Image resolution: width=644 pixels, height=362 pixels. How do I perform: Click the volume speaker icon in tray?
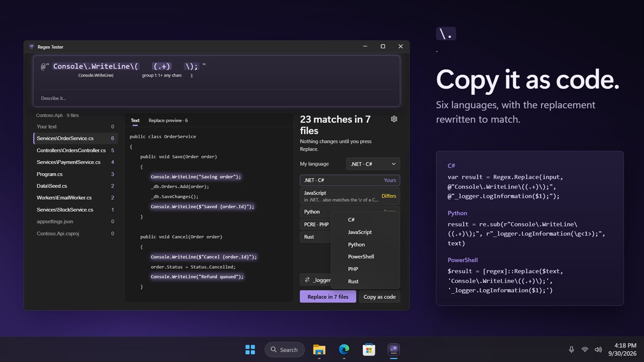(x=598, y=349)
